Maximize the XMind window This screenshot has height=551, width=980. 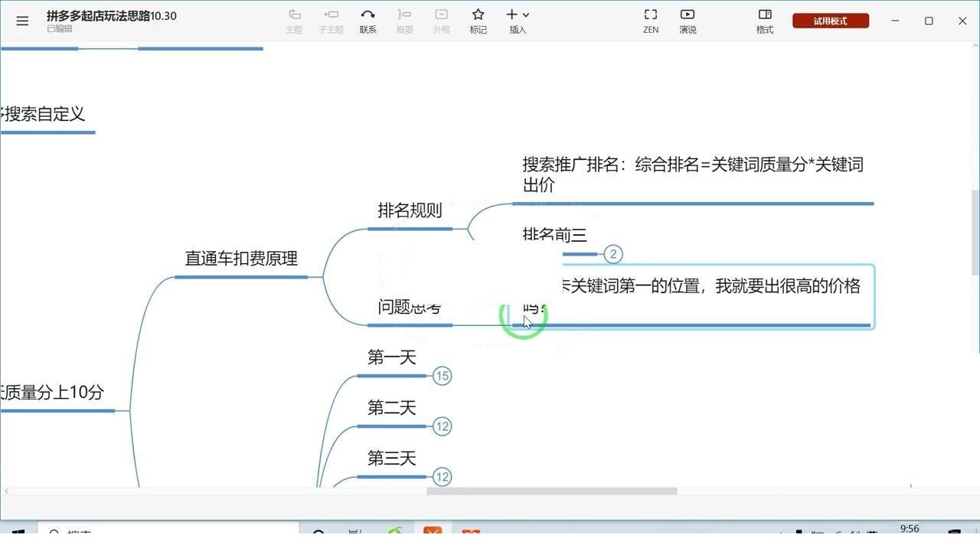(x=929, y=21)
